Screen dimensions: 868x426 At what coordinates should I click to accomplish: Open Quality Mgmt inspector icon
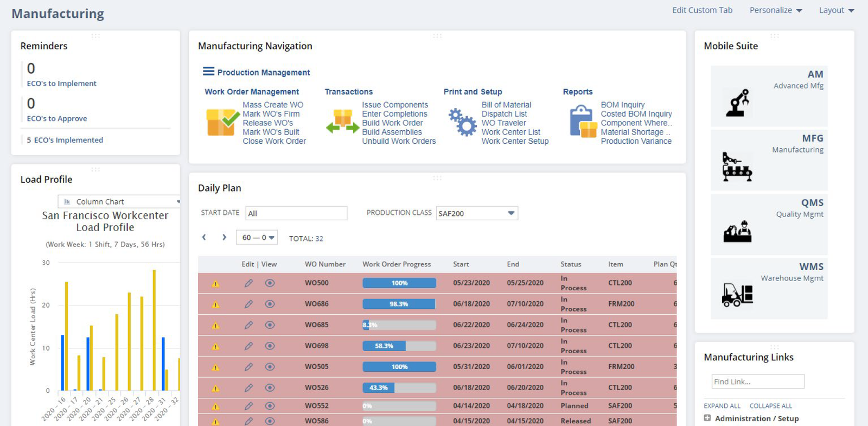click(x=738, y=232)
